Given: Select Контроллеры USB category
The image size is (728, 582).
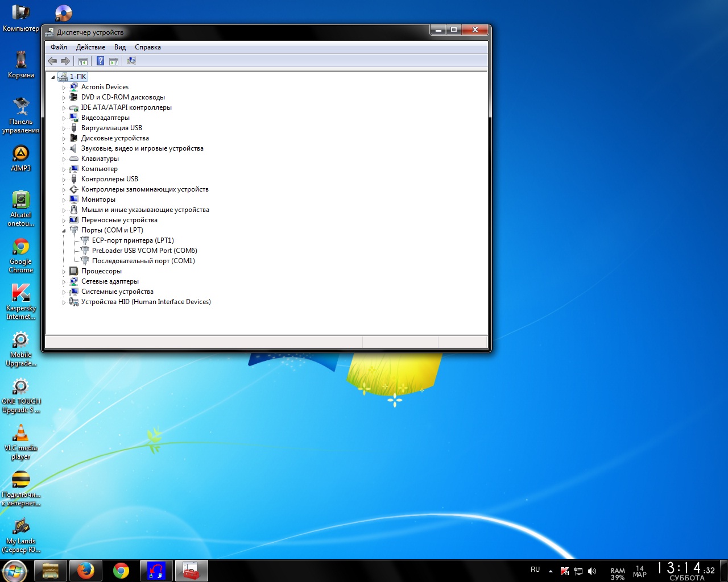Looking at the screenshot, I should [x=110, y=179].
